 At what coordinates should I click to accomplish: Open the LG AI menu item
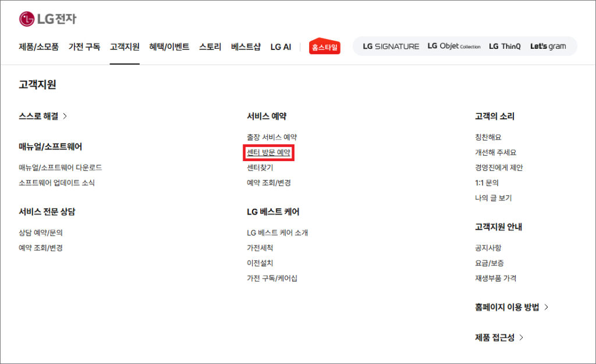[x=281, y=47]
